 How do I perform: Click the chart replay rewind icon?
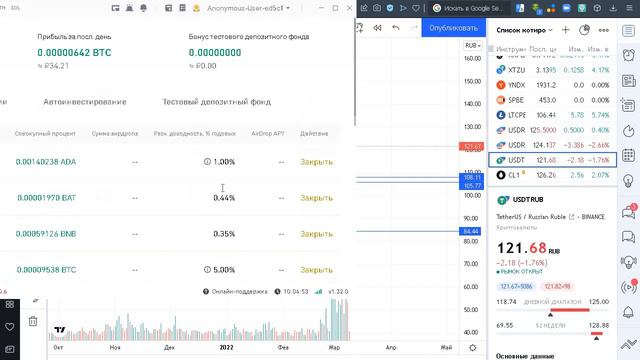point(377,28)
